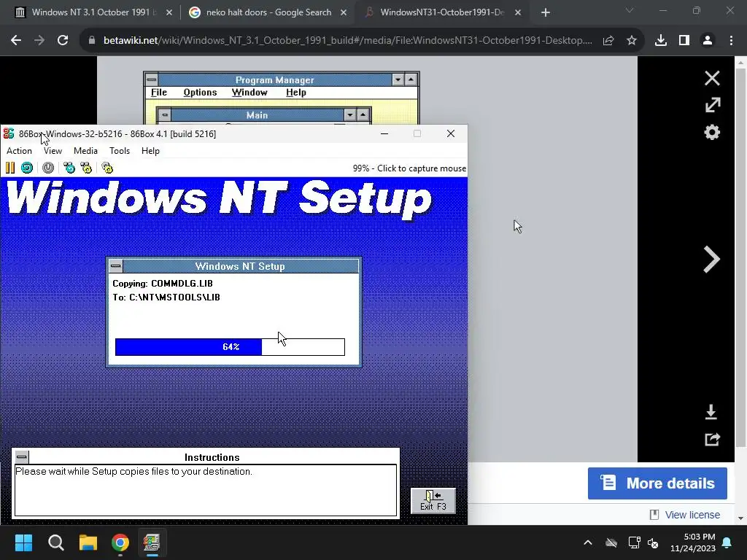Close the media viewer with X
This screenshot has width=747, height=560.
[x=712, y=78]
